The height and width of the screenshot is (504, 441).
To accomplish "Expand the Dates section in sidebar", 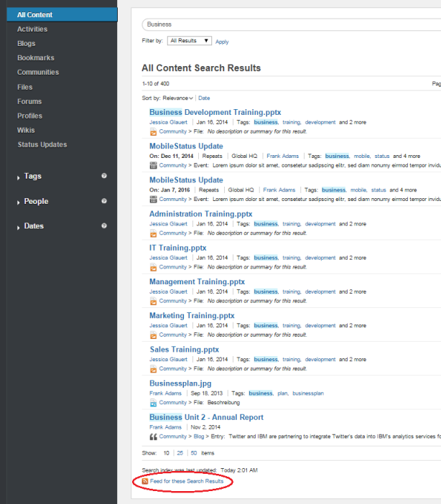I will pos(34,226).
